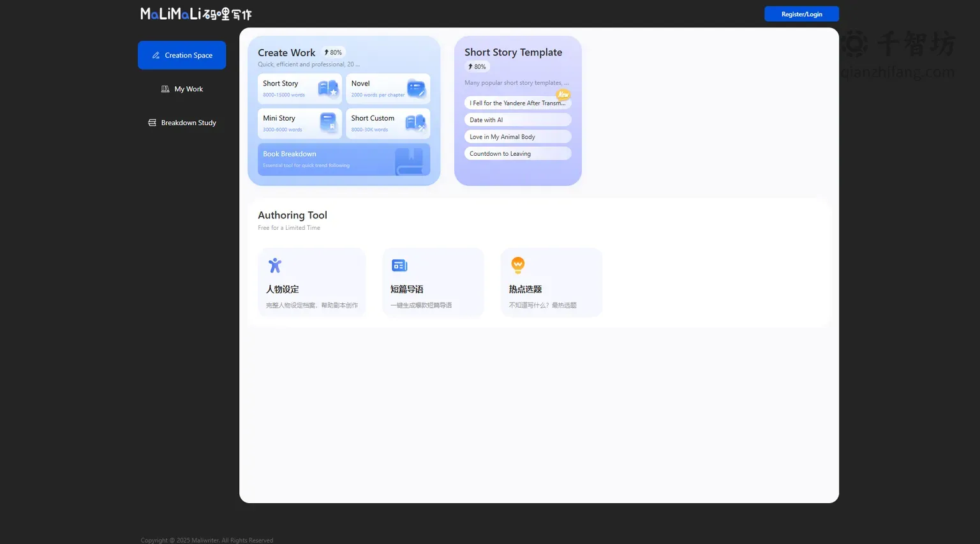Click the pen icon beside Creation Space
The height and width of the screenshot is (544, 980).
click(x=156, y=56)
